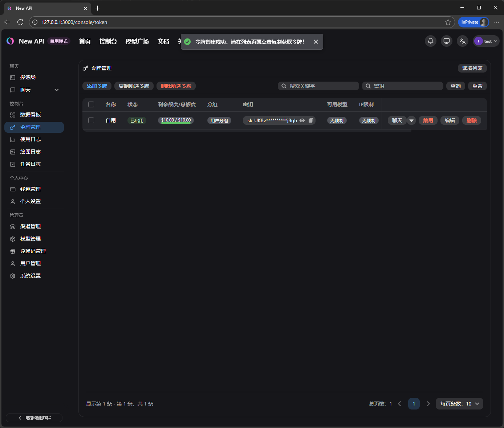Open the 每页条数 page size dropdown

pyautogui.click(x=459, y=404)
